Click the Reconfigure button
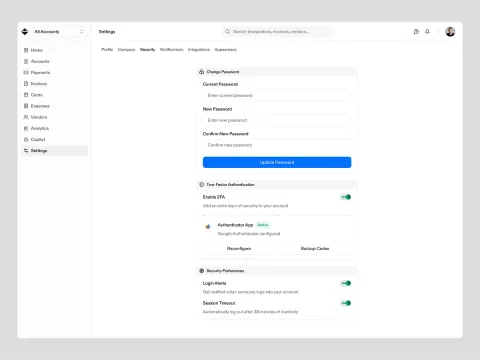 pos(239,249)
